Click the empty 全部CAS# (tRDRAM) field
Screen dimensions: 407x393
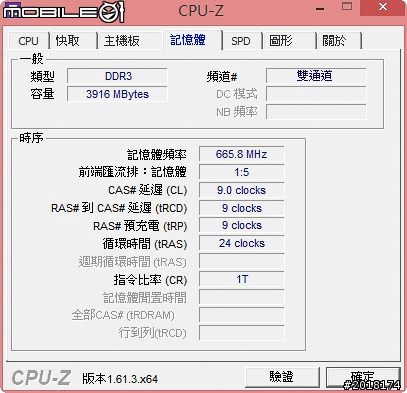[242, 315]
